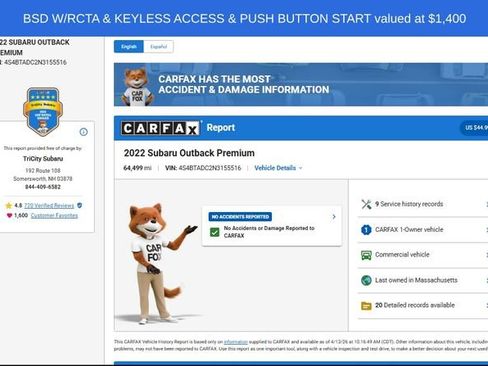Click the CARFAX logo in report header
The image size is (488, 366).
pos(161,128)
